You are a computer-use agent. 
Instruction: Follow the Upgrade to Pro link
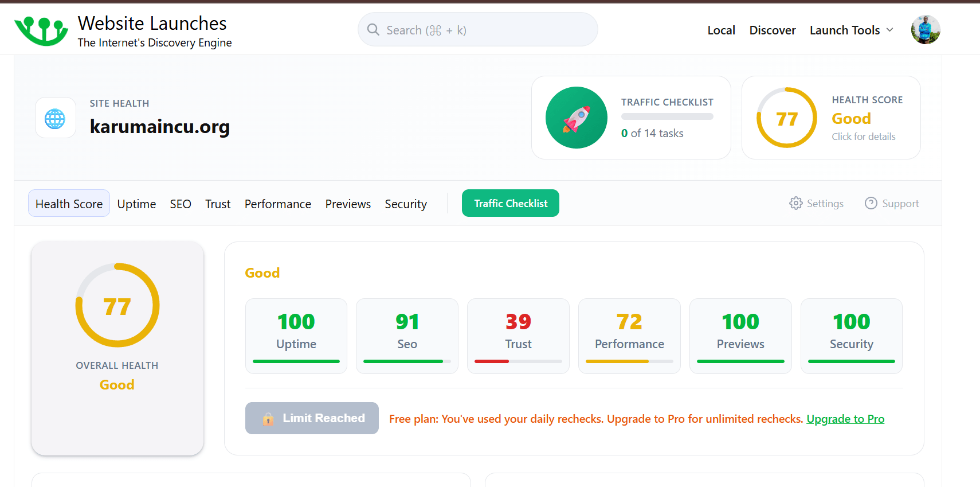[x=845, y=419]
